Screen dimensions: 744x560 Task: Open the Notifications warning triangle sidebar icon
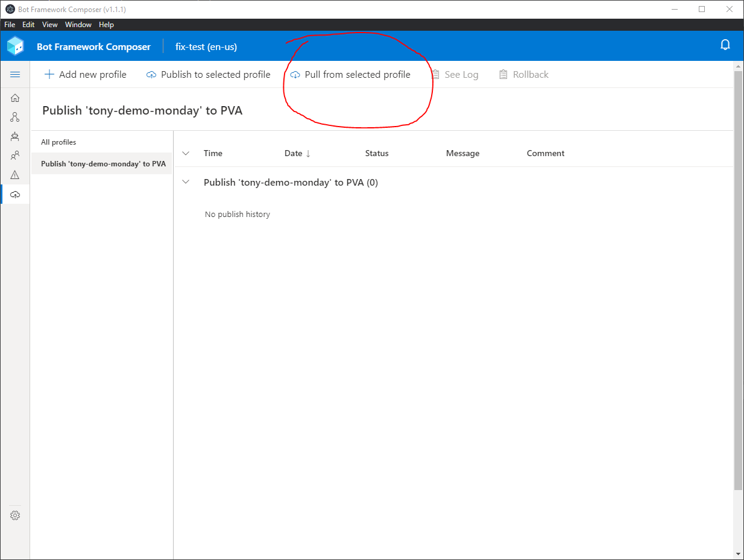coord(15,175)
